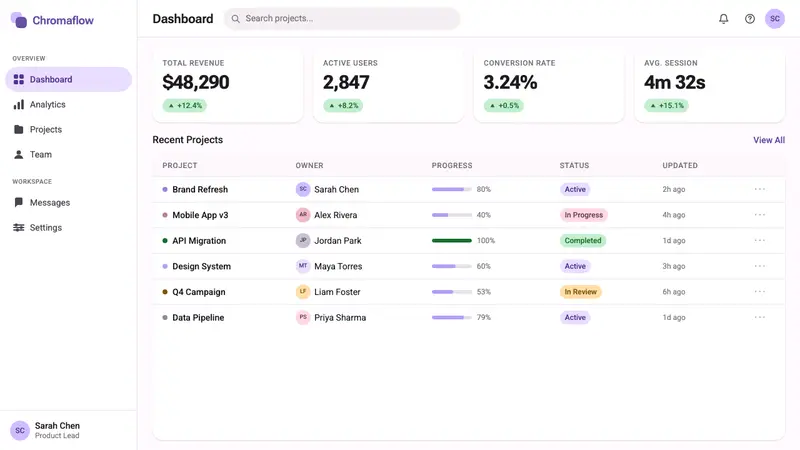Open more options for Design System row

pos(760,266)
